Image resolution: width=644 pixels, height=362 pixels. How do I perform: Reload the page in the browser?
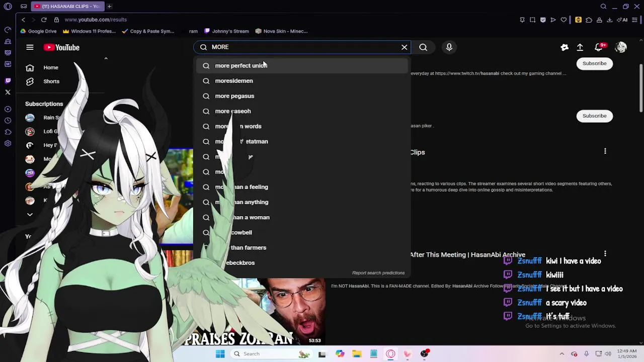[x=44, y=20]
